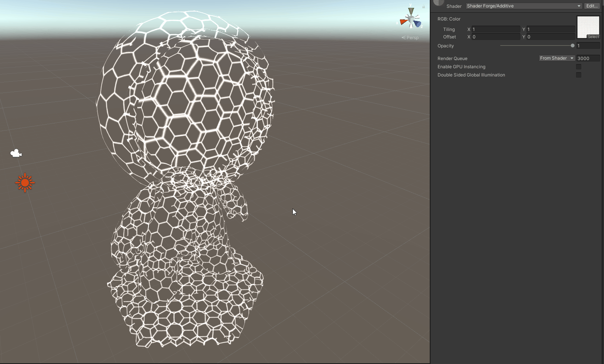This screenshot has height=364, width=604.
Task: Click the center cube of the scene gizmo
Action: pyautogui.click(x=411, y=19)
